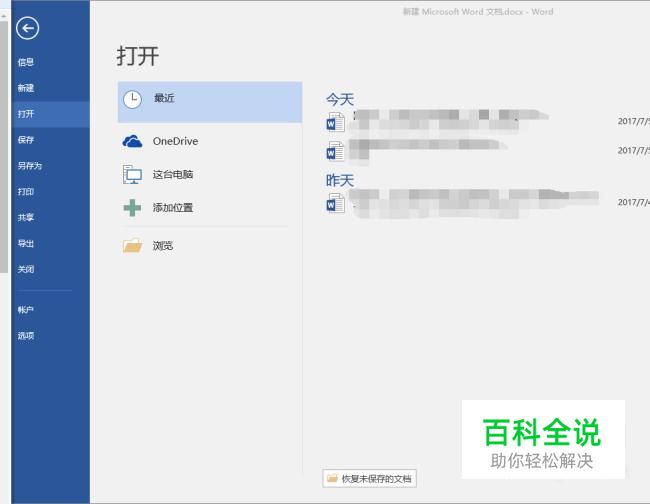Open Word 选项 settings

pos(26,336)
